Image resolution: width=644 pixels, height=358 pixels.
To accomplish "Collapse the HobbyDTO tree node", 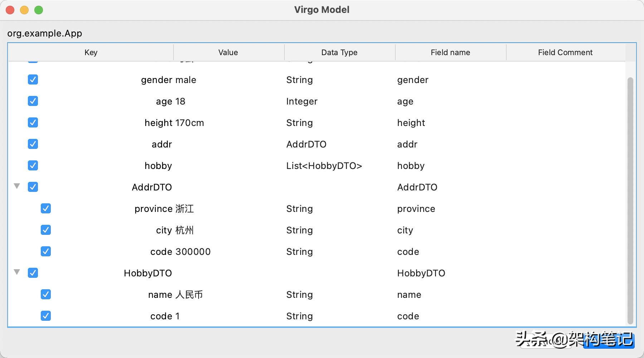I will pos(17,272).
